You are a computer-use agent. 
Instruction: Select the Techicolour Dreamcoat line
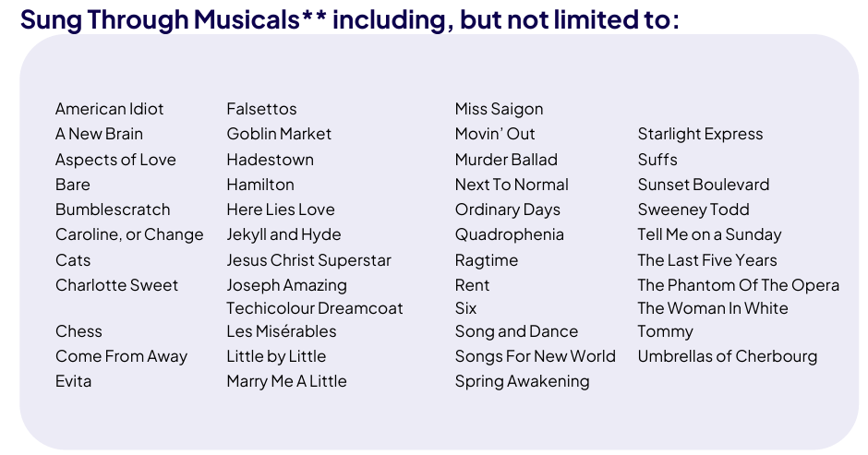[315, 307]
